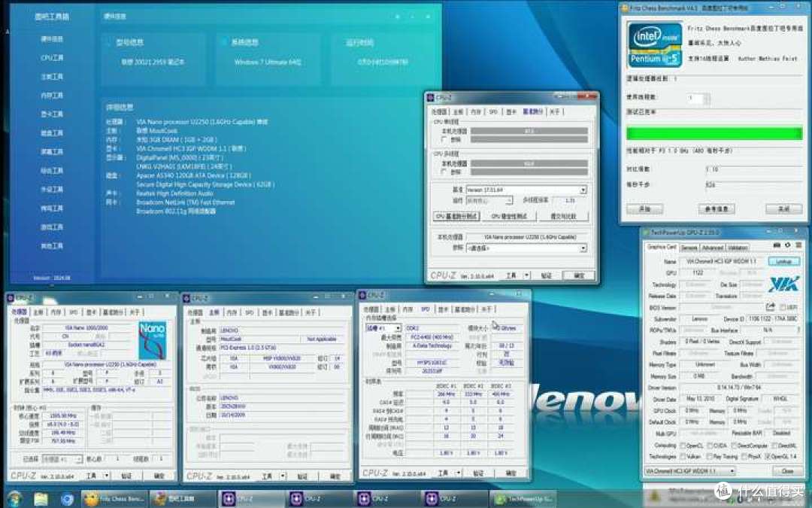Open the Windows Start orb
Viewport: 812px width, 508px height.
tap(14, 499)
